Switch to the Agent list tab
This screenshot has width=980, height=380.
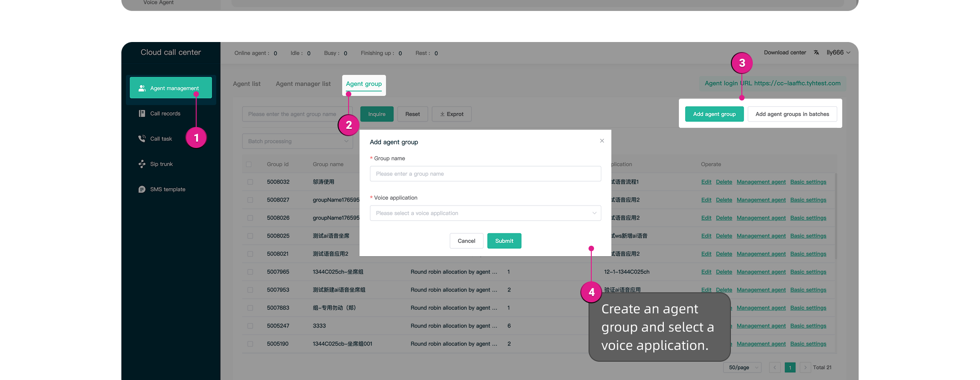[246, 84]
